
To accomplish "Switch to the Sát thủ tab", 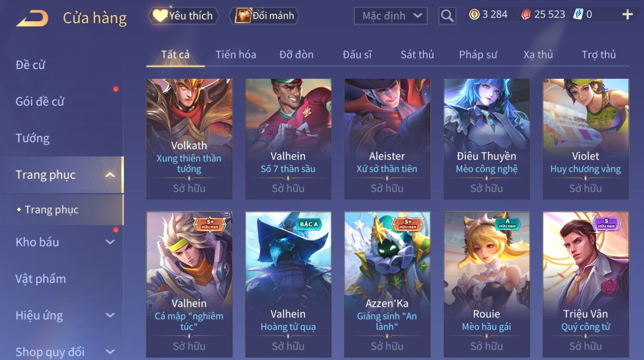I will tap(417, 54).
